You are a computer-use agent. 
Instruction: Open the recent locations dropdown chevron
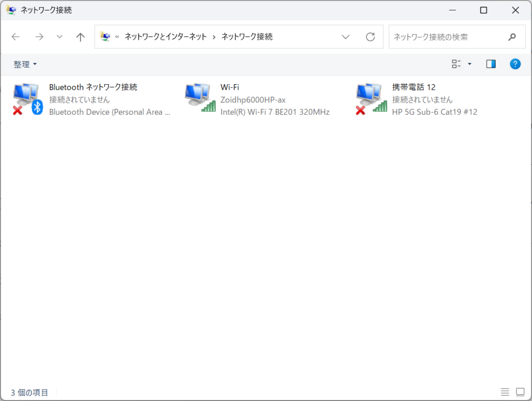coord(59,37)
